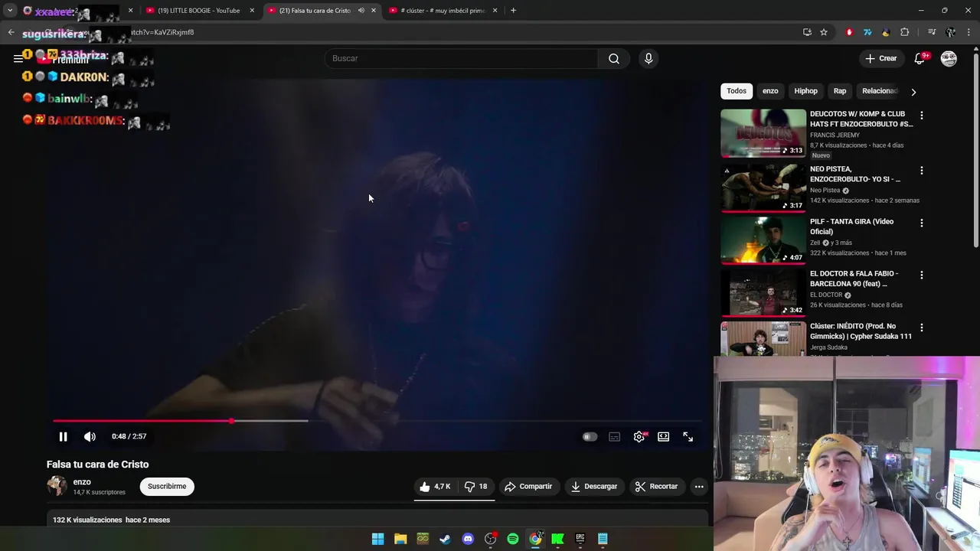Viewport: 980px width, 551px height.
Task: Open File Explorer from taskbar
Action: click(x=400, y=539)
